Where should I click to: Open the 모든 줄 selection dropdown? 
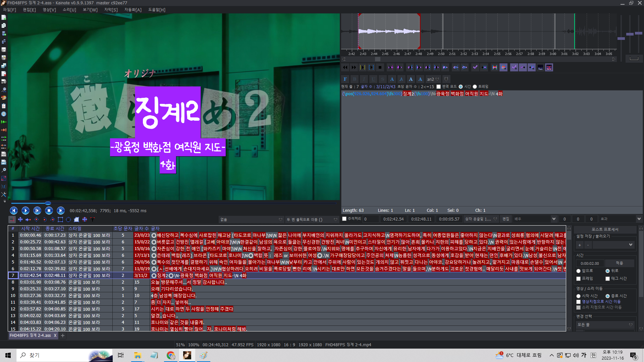(605, 325)
